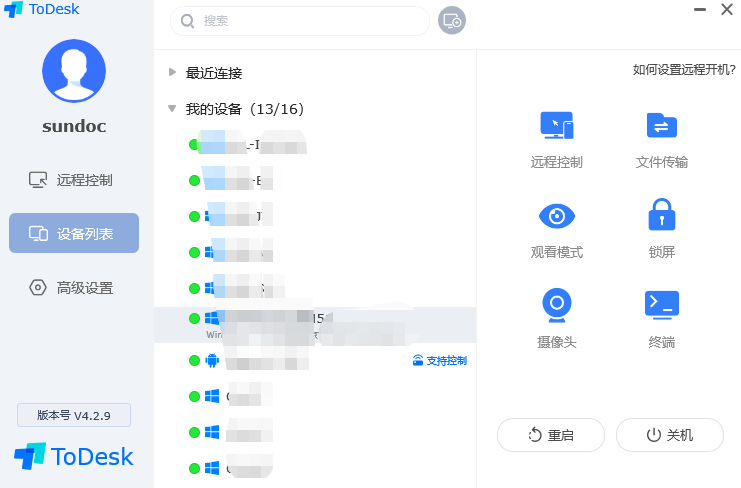This screenshot has height=488, width=741.
Task: Click the magnifier icon in search box
Action: click(188, 21)
